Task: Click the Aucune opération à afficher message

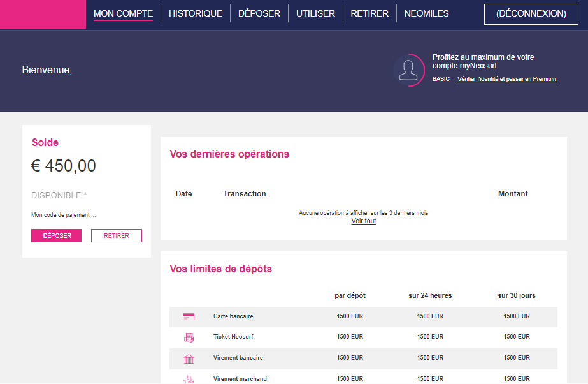Action: [x=363, y=213]
